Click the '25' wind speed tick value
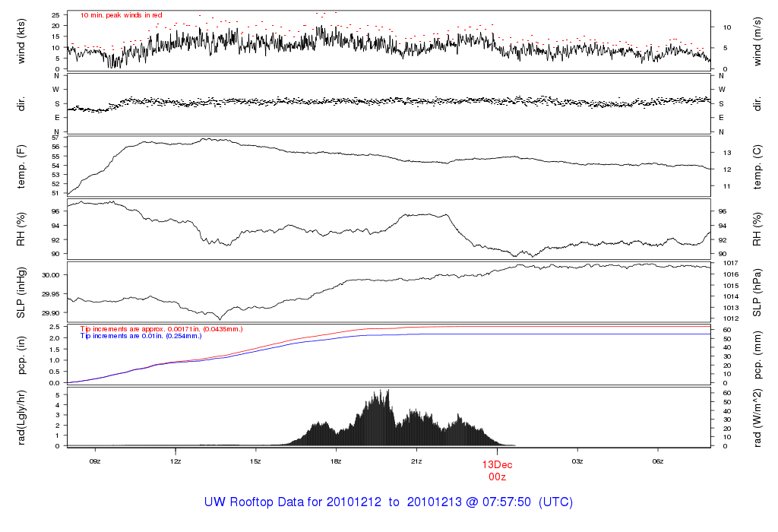 tap(55, 15)
